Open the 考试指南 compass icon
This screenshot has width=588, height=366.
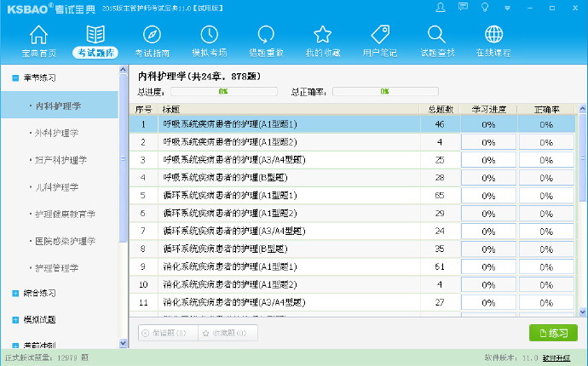point(152,34)
